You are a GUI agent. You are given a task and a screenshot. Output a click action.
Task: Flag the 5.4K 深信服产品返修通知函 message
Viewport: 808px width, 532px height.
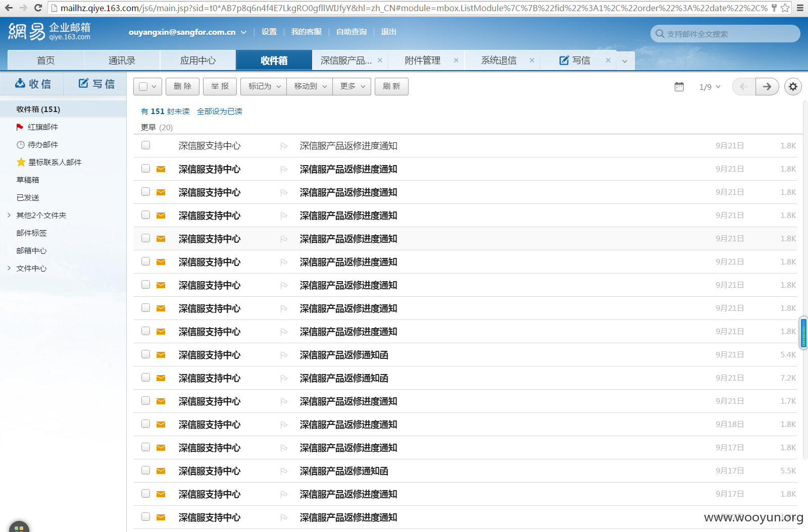tap(284, 355)
